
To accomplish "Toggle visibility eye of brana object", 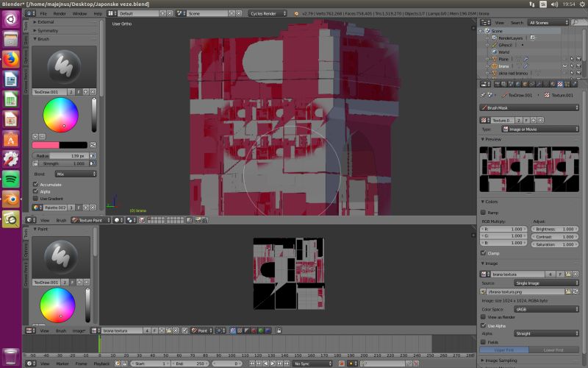I will [x=564, y=66].
